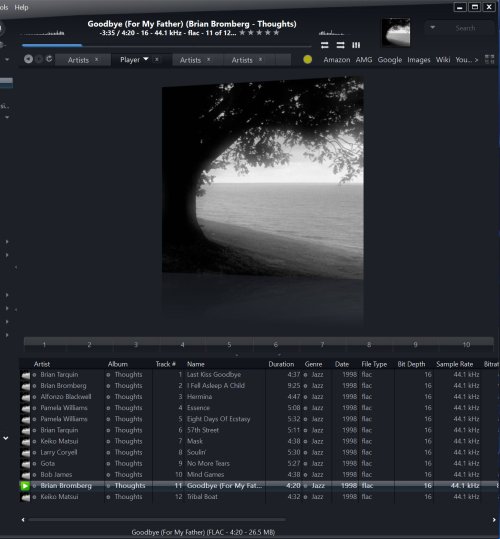
Task: Toggle the repeat playback mode icon
Action: 324,45
